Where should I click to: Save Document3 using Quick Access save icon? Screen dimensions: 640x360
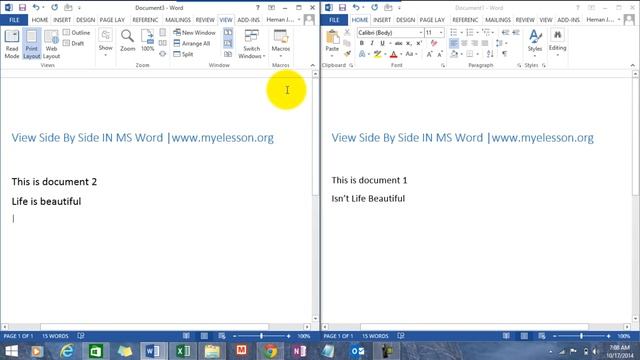pyautogui.click(x=22, y=7)
